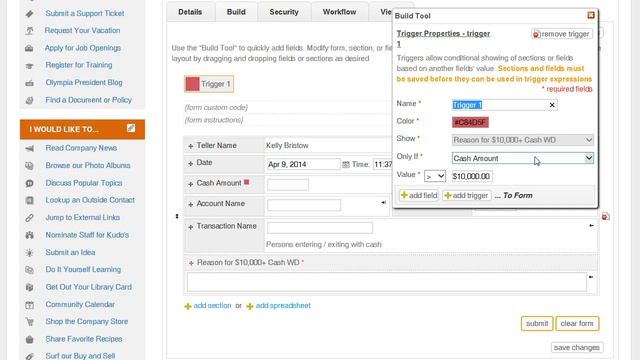Screen dimensions: 640x360
Task: Click the red trigger marker beside Cash Amount
Action: coord(247,182)
